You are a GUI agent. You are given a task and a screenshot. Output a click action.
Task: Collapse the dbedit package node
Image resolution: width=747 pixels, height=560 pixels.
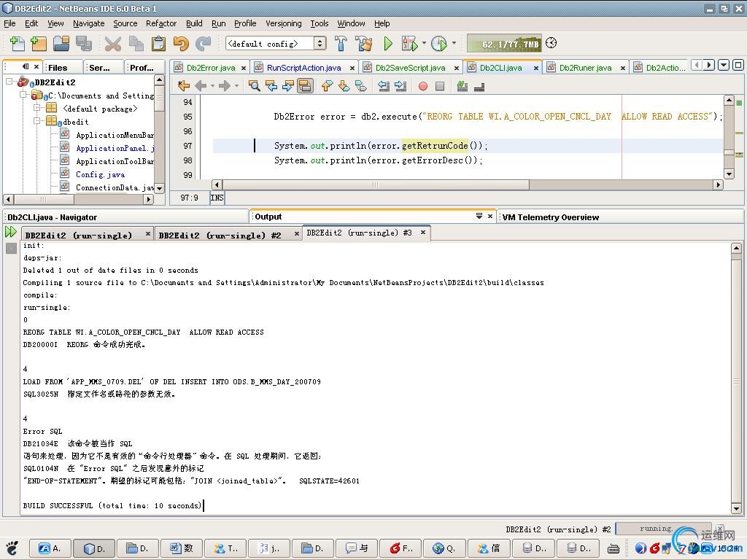(36, 121)
